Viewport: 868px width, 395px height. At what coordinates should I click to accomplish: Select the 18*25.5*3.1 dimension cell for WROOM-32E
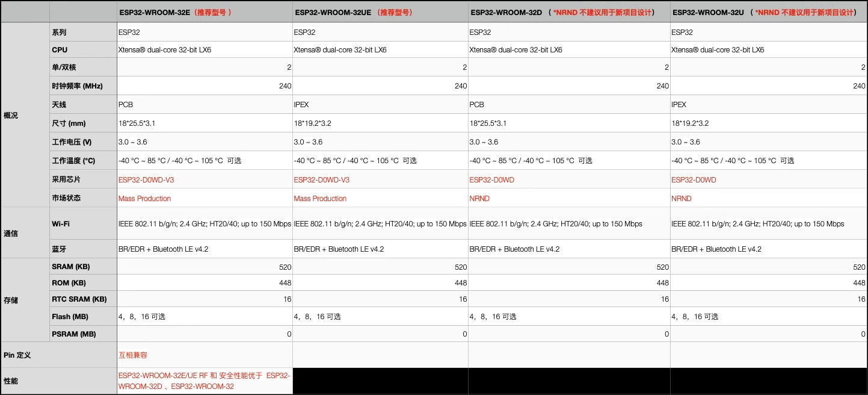(x=137, y=123)
